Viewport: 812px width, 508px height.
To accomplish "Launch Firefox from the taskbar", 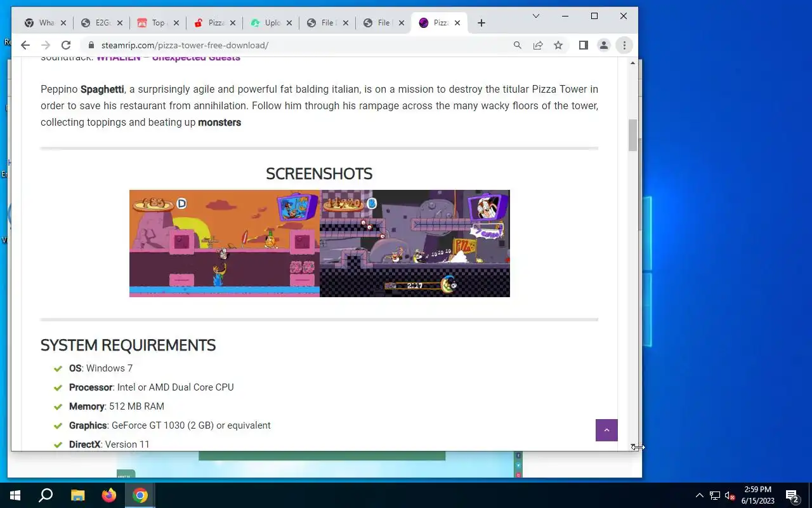I will click(109, 495).
